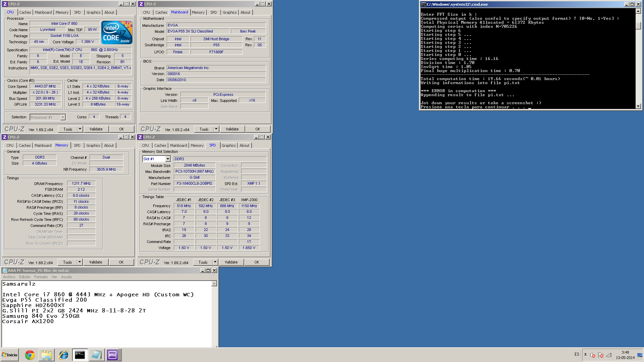Open Tools dropdown arrow in CPU window
Image resolution: width=644 pixels, height=362 pixels.
[x=80, y=129]
